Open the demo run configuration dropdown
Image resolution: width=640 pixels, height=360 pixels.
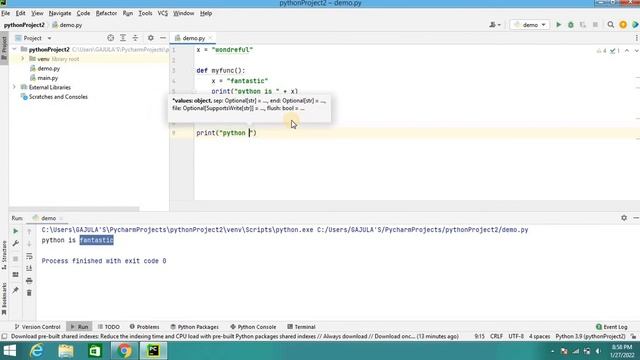pos(530,25)
